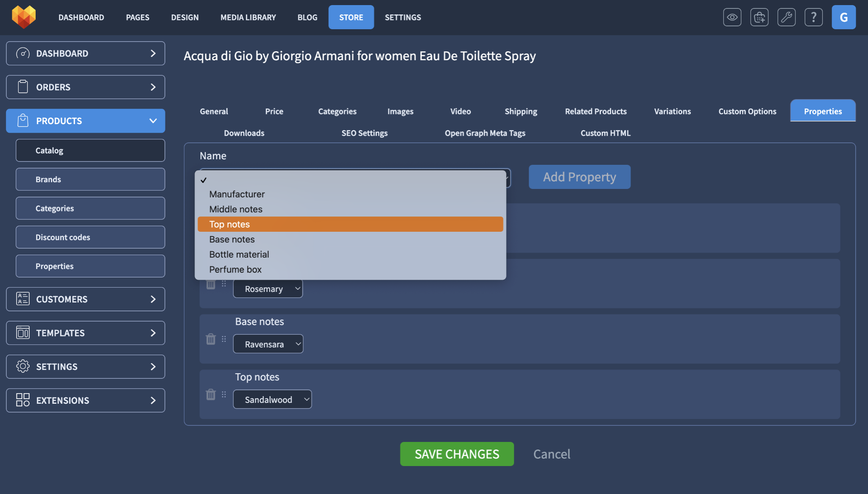The width and height of the screenshot is (868, 494).
Task: Choose highlighted Top notes option
Action: pos(350,224)
